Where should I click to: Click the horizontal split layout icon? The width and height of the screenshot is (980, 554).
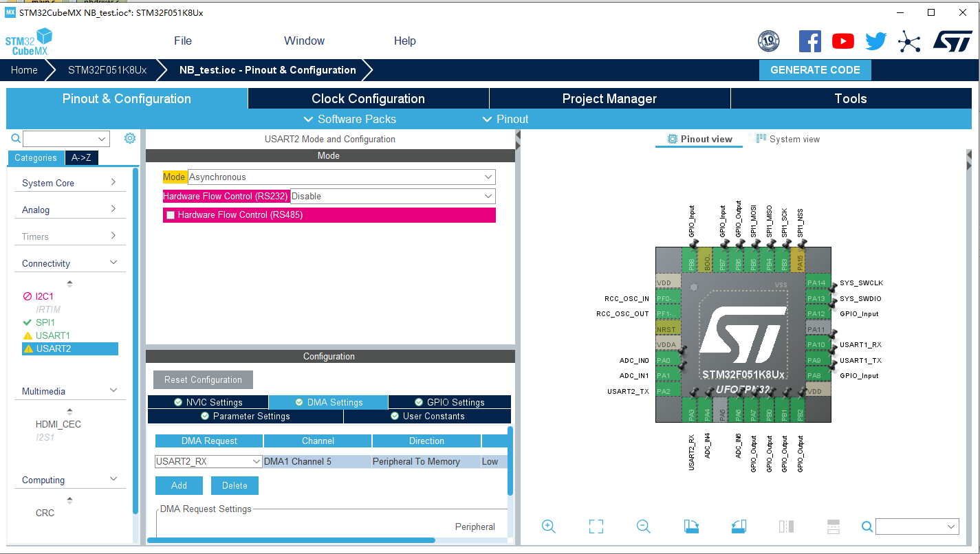tap(834, 527)
